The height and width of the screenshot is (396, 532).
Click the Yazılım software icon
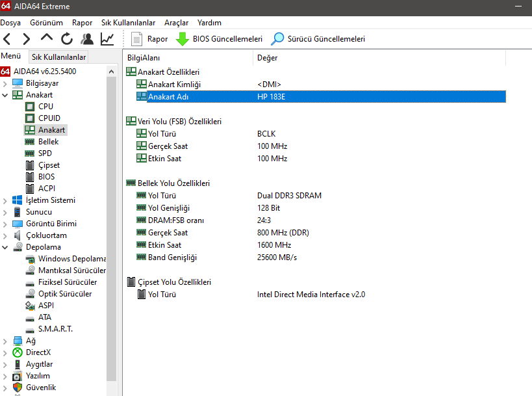[17, 376]
